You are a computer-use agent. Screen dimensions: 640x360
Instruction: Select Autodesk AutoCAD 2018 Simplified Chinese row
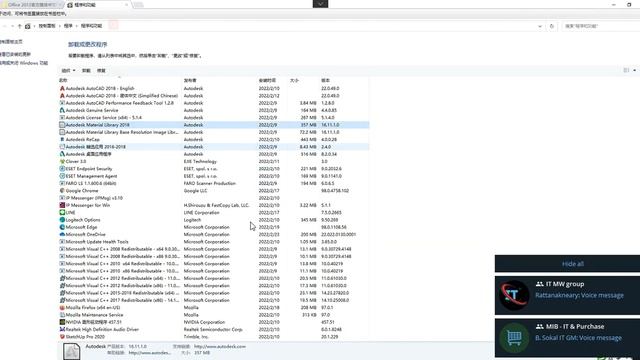(x=214, y=96)
